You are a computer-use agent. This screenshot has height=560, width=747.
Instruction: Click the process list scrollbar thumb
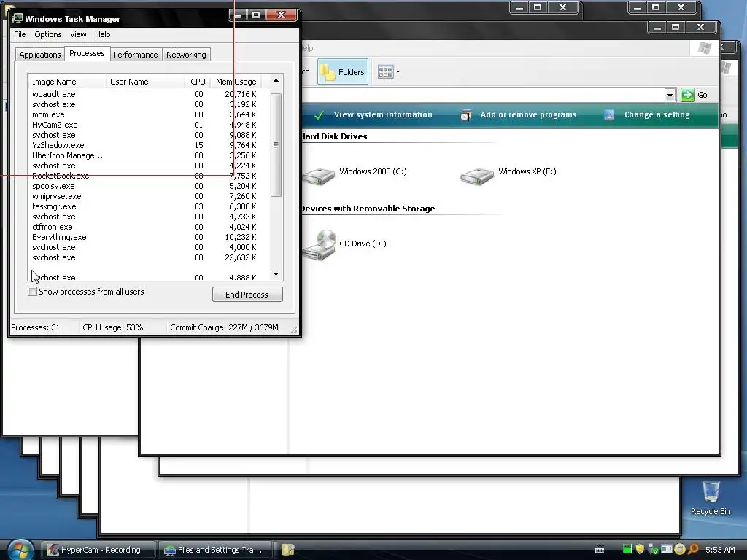pos(276,145)
